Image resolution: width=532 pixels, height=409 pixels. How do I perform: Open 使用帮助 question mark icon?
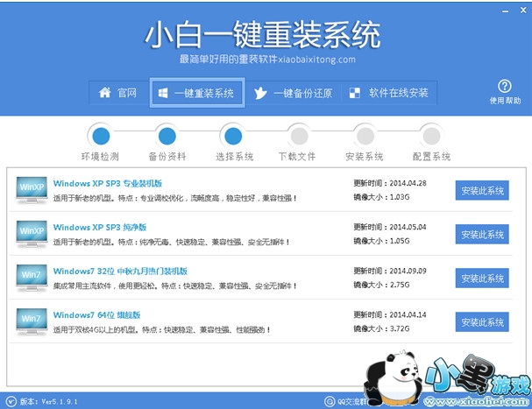[x=505, y=86]
